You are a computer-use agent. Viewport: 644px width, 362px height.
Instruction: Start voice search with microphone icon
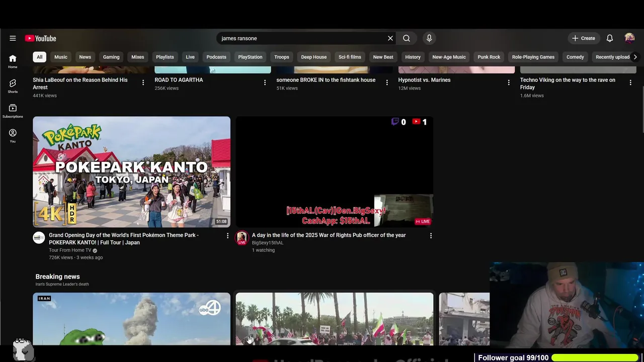429,38
